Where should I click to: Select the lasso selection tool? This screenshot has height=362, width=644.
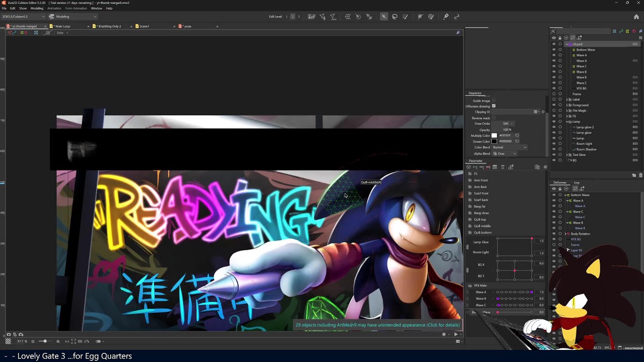pos(394,17)
